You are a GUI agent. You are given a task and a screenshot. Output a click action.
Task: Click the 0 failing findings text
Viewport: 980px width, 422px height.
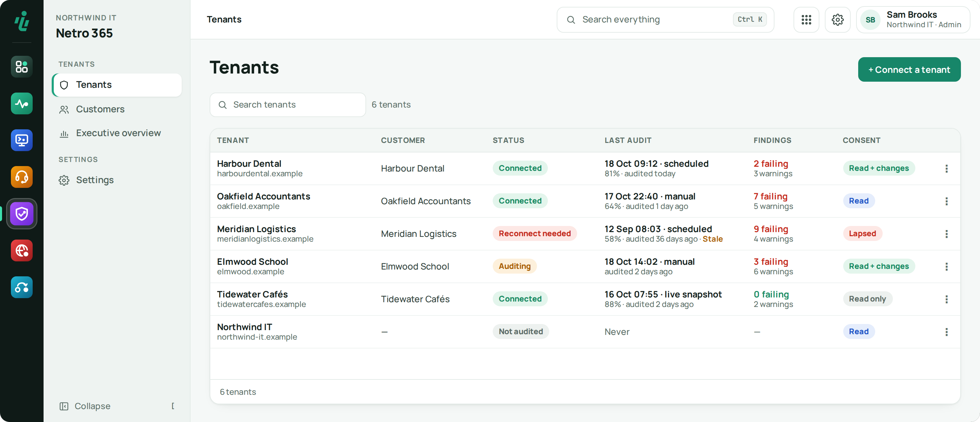point(771,295)
